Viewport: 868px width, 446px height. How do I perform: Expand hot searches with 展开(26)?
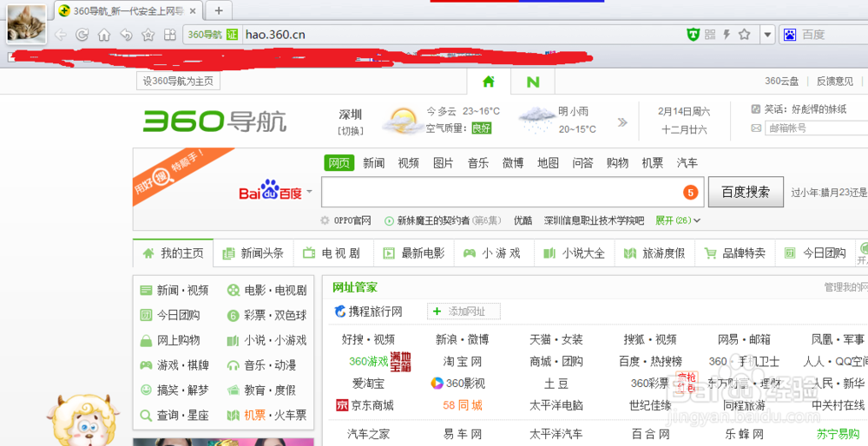[x=678, y=220]
